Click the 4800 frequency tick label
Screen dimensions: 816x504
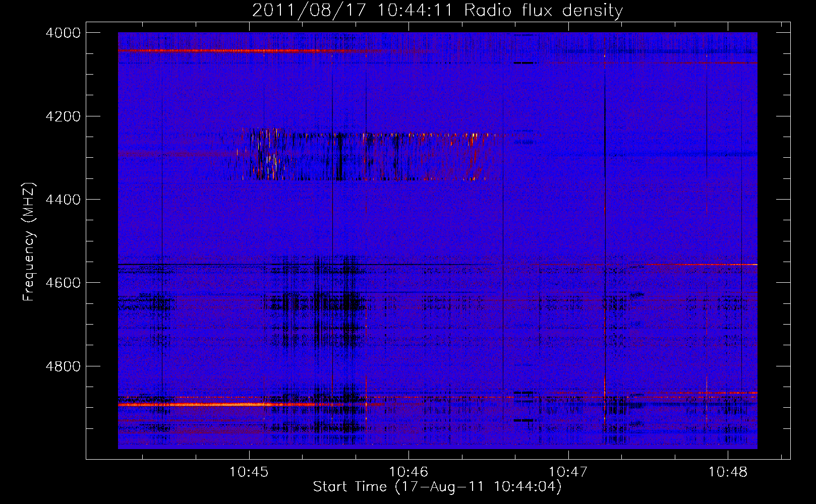pyautogui.click(x=63, y=366)
